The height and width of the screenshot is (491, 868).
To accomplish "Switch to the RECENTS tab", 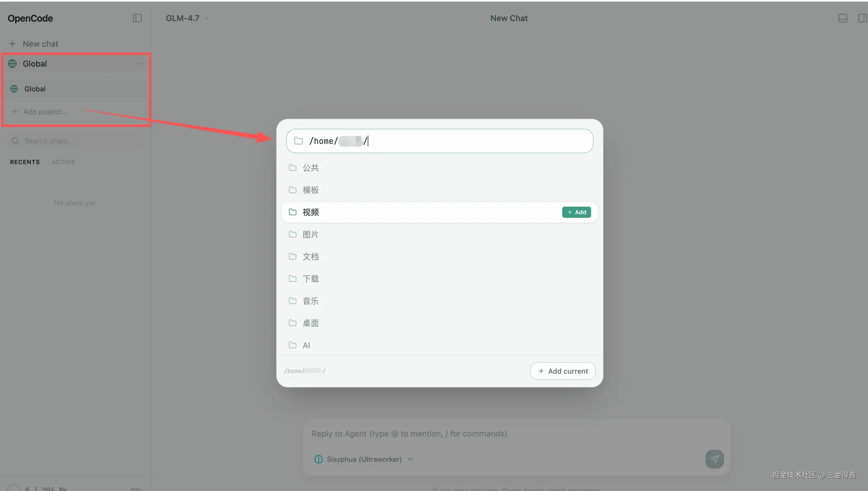I will pyautogui.click(x=25, y=162).
